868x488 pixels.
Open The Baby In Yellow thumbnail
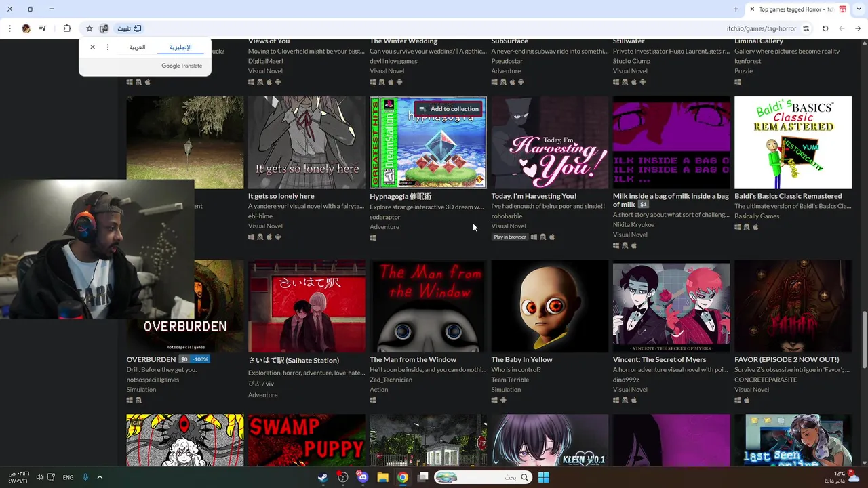click(x=550, y=306)
